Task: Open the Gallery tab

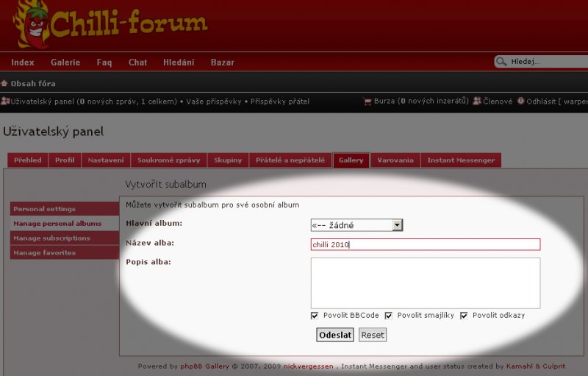Action: (351, 160)
